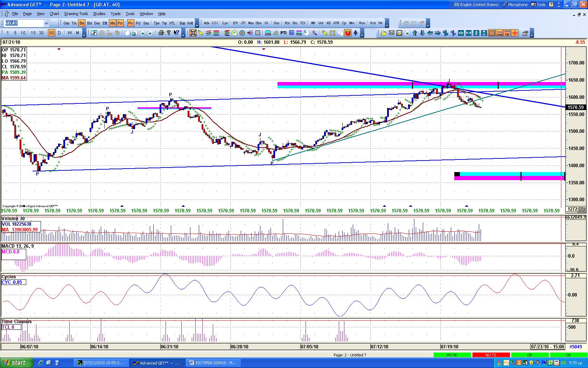Image resolution: width=588 pixels, height=368 pixels.
Task: Click the open folder icon
Action: pos(384,33)
